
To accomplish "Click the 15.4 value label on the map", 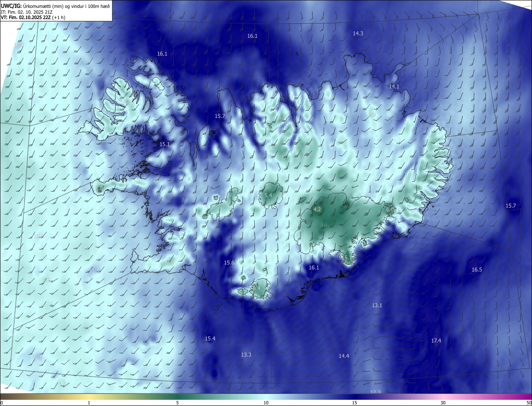I will [x=210, y=338].
